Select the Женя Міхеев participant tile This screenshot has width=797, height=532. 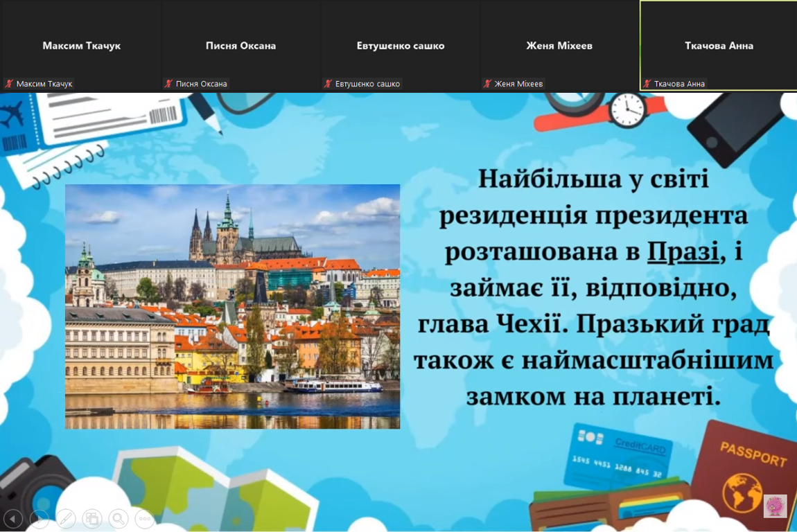point(559,46)
